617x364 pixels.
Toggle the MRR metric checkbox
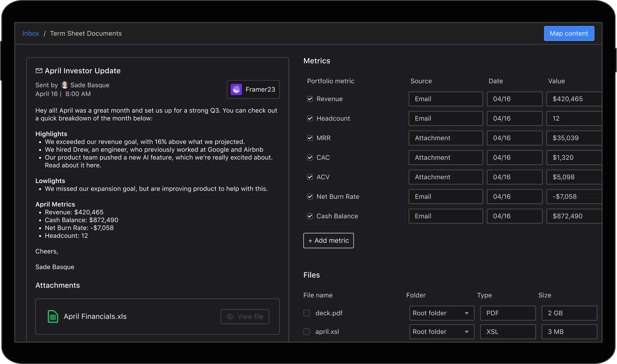coord(310,138)
